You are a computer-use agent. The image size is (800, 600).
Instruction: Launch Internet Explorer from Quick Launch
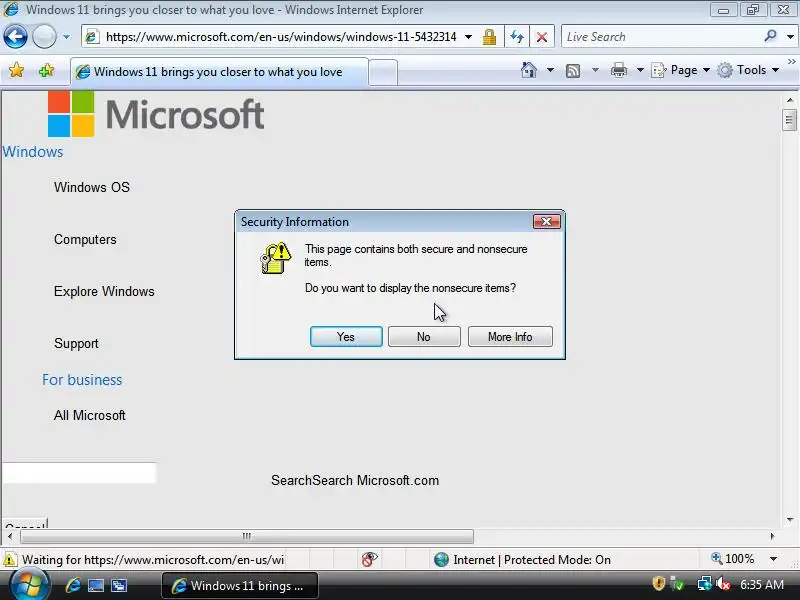click(72, 585)
